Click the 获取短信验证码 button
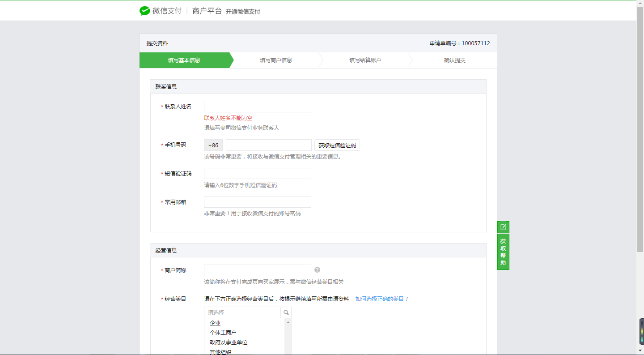 pyautogui.click(x=337, y=145)
